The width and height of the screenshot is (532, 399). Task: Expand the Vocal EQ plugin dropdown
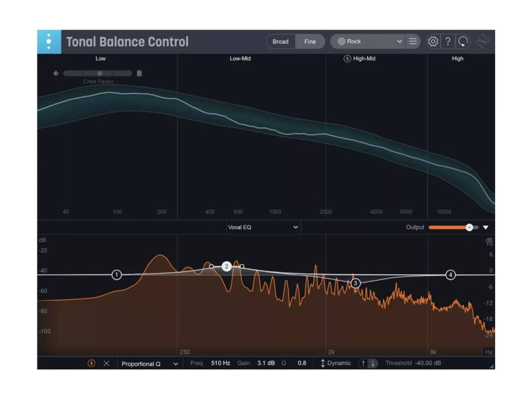click(x=263, y=227)
